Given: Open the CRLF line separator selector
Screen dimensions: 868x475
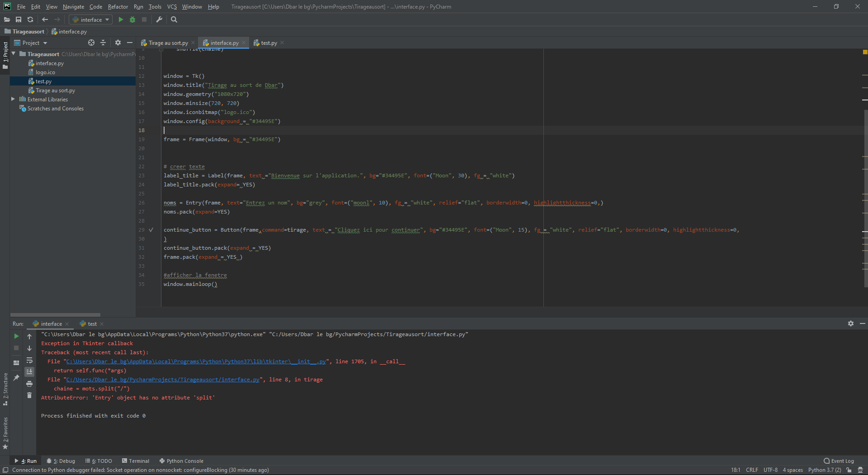Looking at the screenshot, I should 752,470.
